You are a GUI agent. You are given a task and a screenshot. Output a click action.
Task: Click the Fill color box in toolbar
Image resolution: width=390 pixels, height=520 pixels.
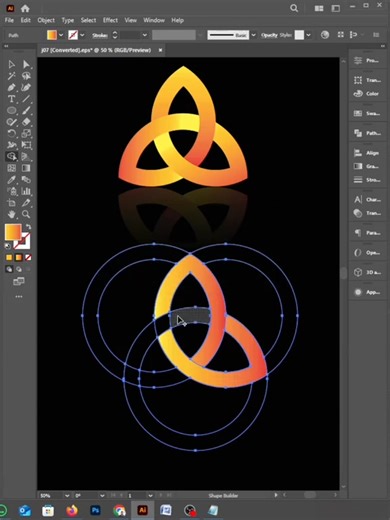[13, 232]
